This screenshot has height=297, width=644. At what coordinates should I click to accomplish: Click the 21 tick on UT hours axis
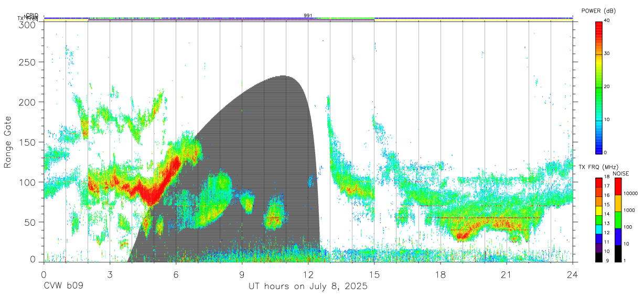pos(506,274)
